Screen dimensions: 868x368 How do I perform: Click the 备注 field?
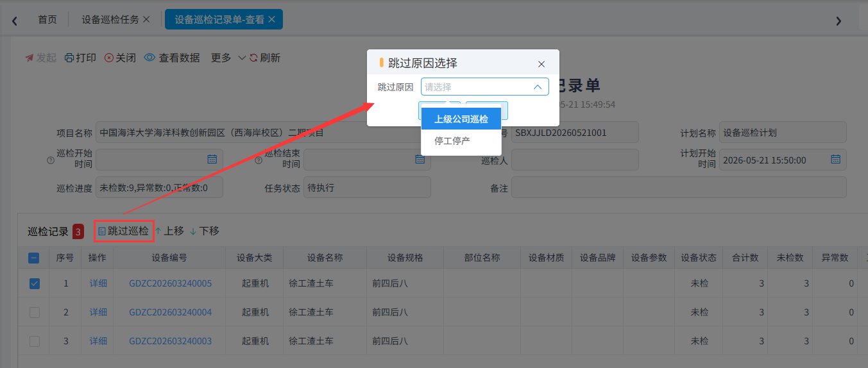click(x=679, y=188)
